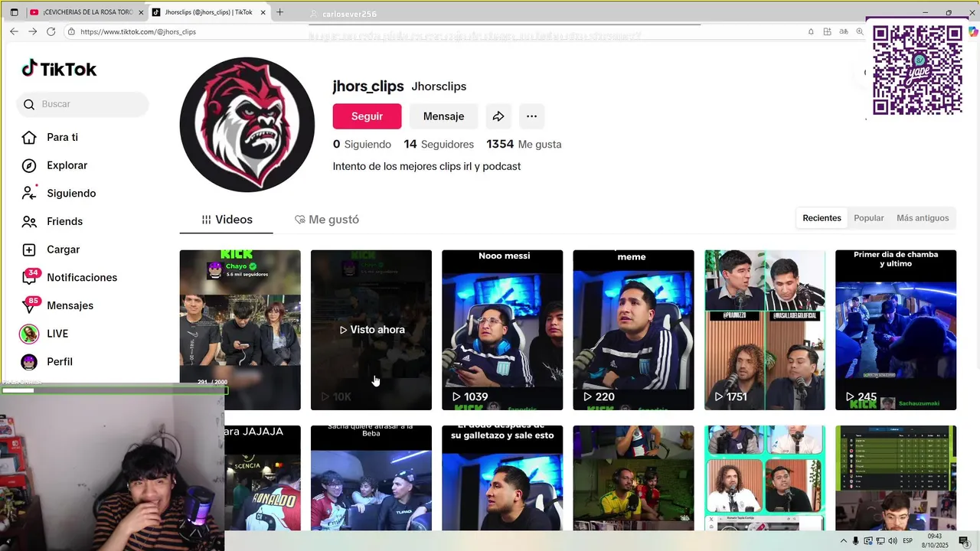Screen dimensions: 980x551
Task: Click the Mensaje button
Action: [443, 116]
